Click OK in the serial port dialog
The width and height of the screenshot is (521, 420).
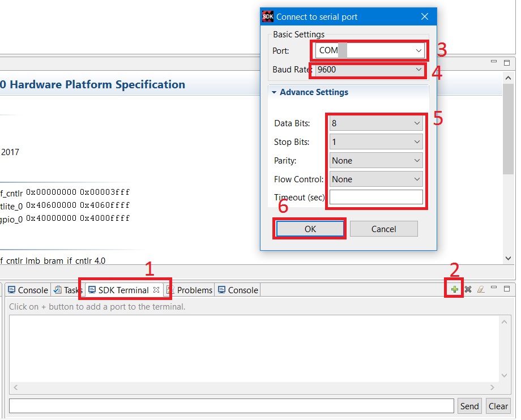[x=310, y=229]
